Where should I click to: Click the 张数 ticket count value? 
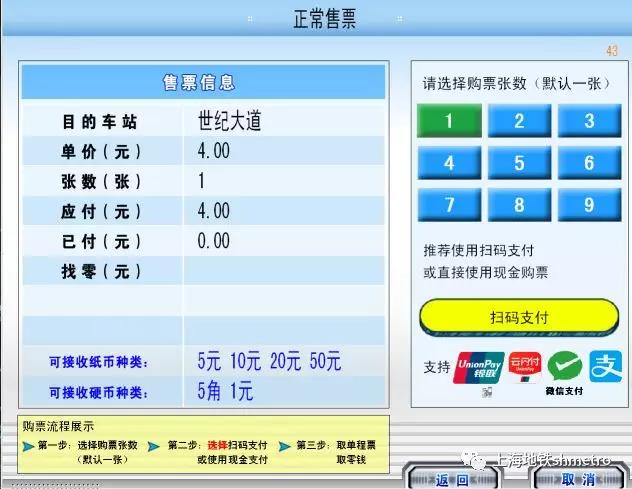201,181
